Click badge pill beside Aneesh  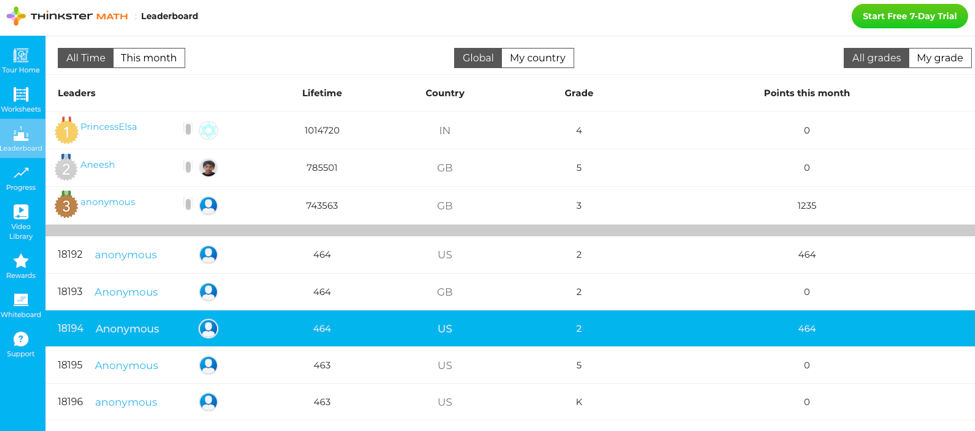(x=188, y=167)
